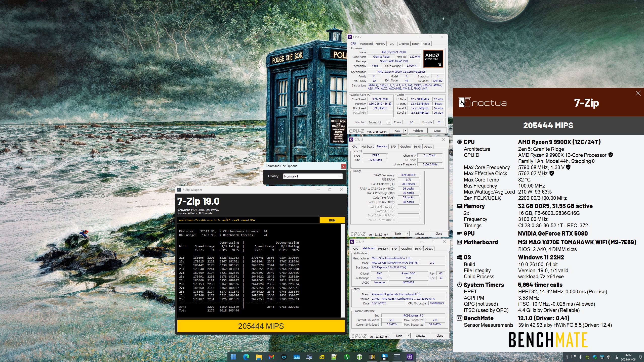Image resolution: width=644 pixels, height=362 pixels.
Task: Click the Code Name field Granite Ridge
Action: point(381,57)
